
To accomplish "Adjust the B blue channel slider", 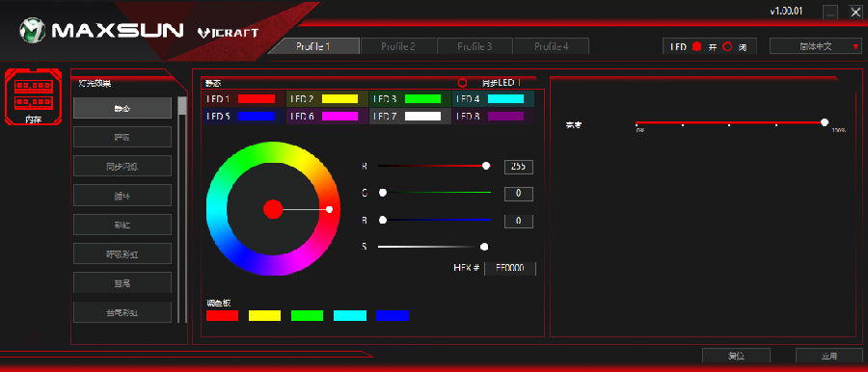I will point(435,220).
